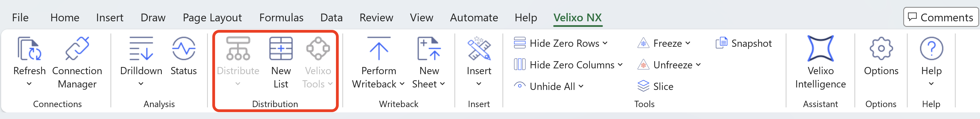Screen dimensions: 980x119
Task: Open the Status tool
Action: 183,49
